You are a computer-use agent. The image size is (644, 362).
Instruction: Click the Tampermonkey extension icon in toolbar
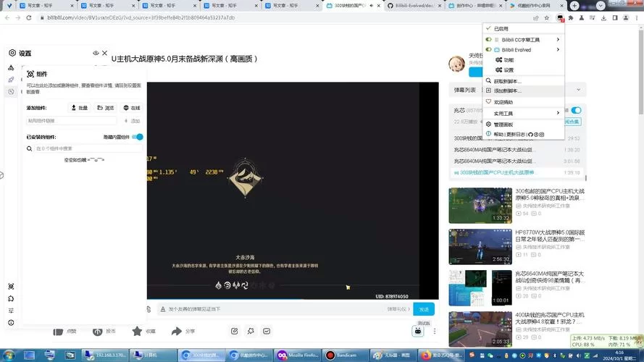tap(560, 17)
